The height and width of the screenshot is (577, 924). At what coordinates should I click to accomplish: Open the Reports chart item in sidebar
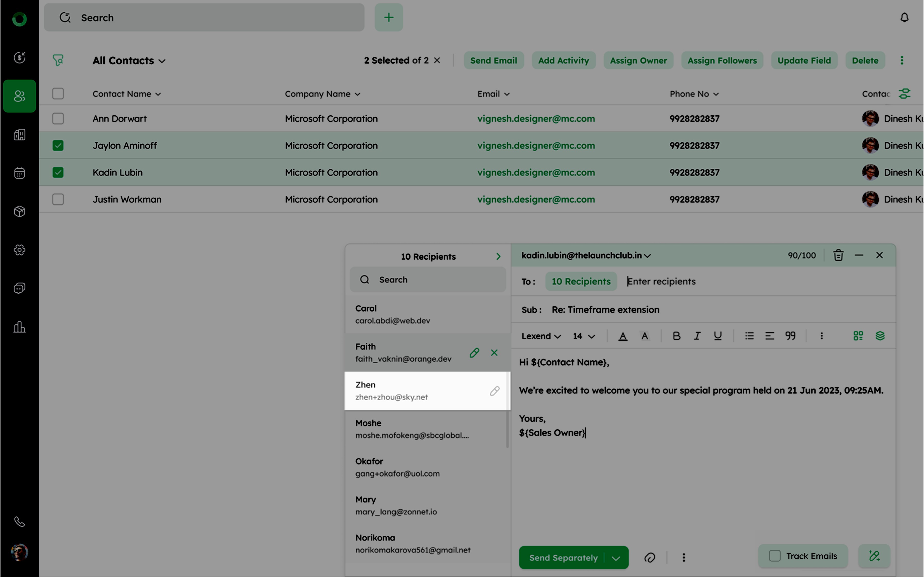click(19, 327)
